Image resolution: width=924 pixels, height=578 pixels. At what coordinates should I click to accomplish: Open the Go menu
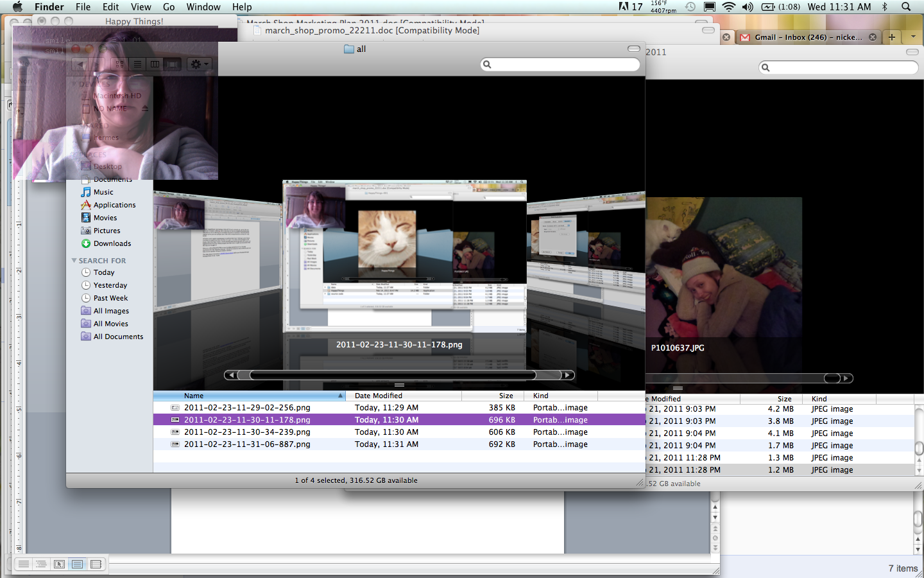pyautogui.click(x=169, y=7)
